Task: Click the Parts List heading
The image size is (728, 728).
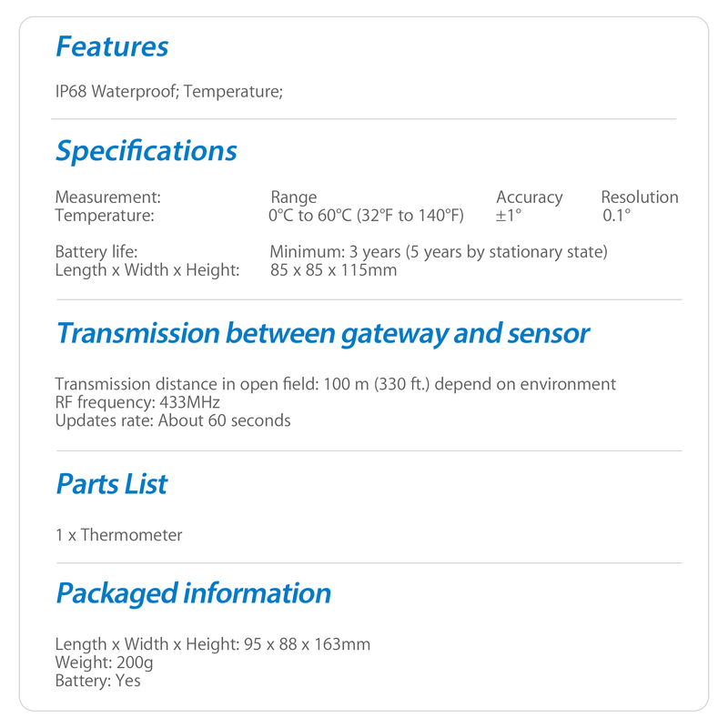Action: pos(111,484)
